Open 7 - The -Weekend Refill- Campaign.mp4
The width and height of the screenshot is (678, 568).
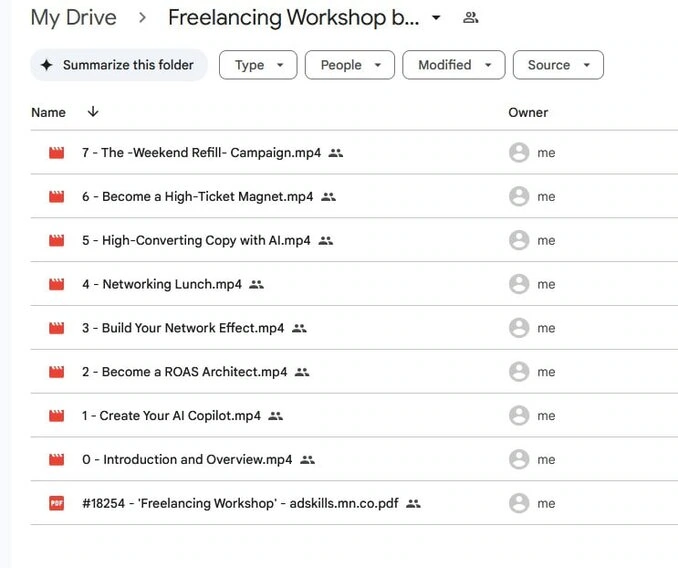(x=201, y=153)
